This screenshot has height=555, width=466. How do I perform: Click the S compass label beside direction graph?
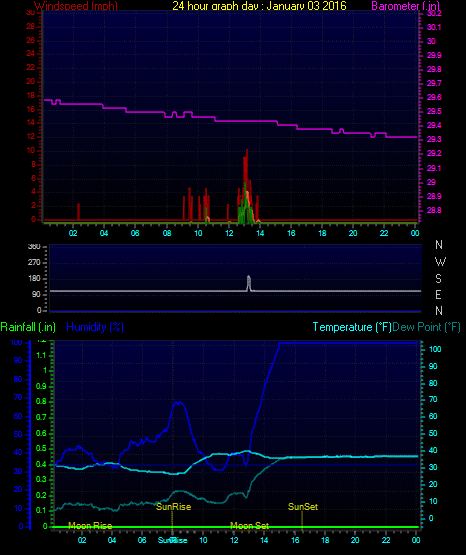point(438,279)
